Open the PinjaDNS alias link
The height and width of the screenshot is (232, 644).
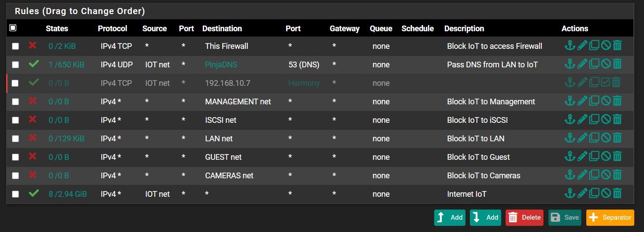(x=221, y=65)
